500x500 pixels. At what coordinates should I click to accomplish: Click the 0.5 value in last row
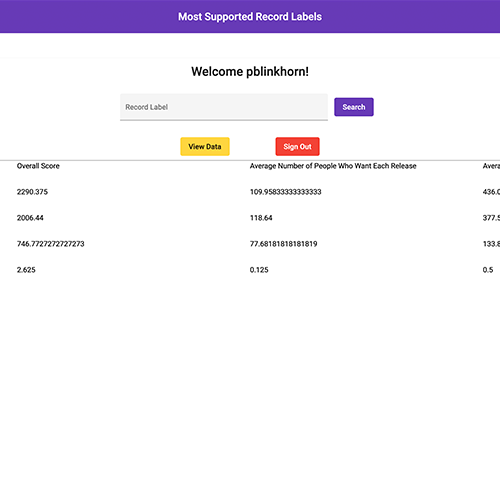click(x=488, y=270)
